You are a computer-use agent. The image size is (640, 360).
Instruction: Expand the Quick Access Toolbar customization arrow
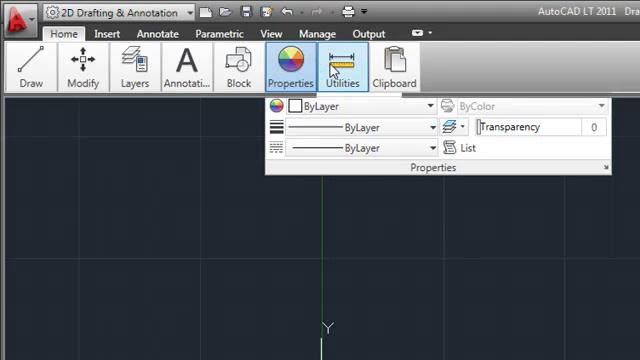tap(364, 11)
